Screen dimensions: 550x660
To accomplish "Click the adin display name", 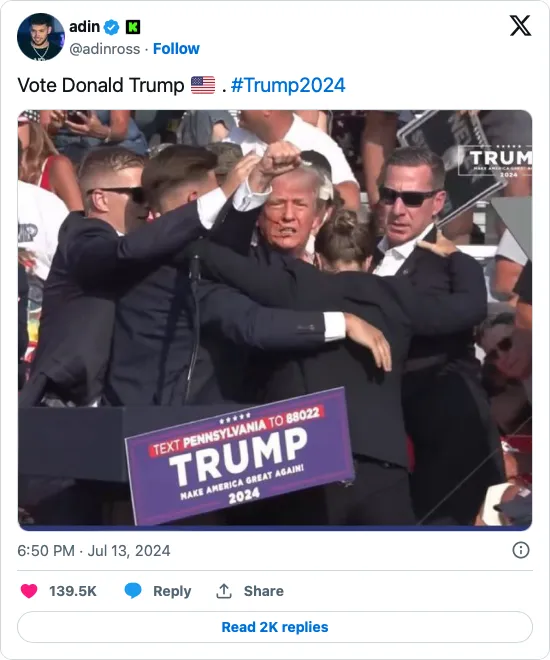I will pos(85,27).
